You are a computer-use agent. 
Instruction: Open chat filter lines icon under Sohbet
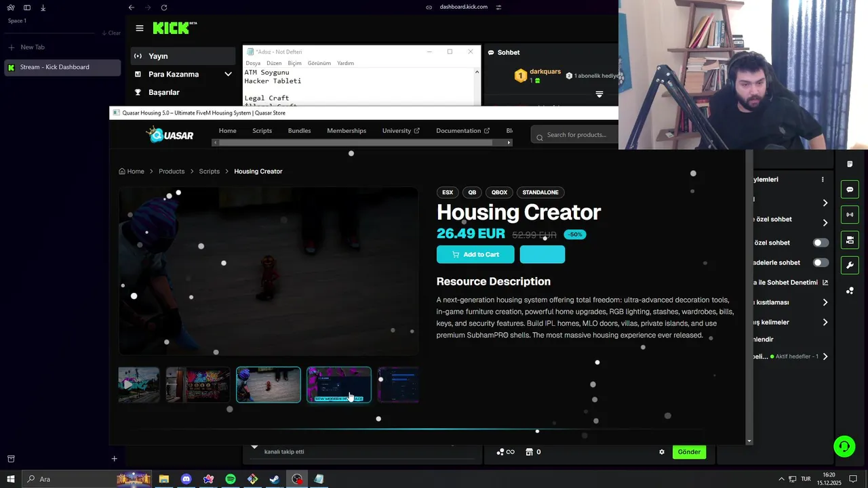[x=599, y=94]
